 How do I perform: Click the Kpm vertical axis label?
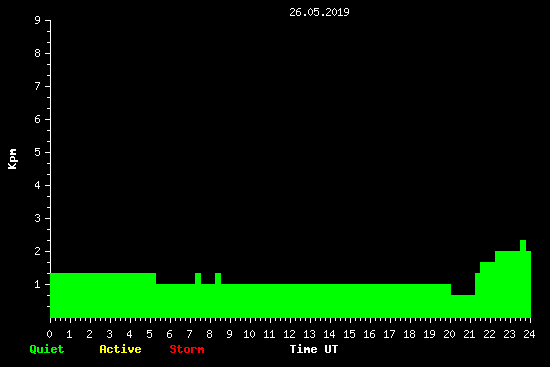12,159
